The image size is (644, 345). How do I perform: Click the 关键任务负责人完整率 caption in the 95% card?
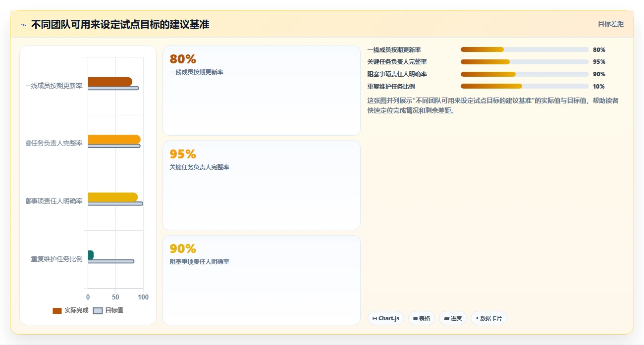[x=200, y=167]
